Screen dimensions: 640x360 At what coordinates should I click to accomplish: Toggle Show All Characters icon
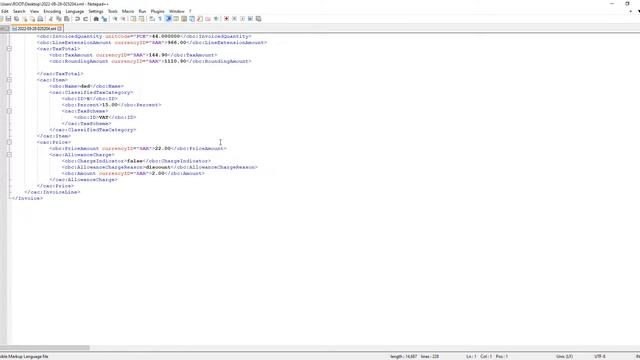click(160, 19)
